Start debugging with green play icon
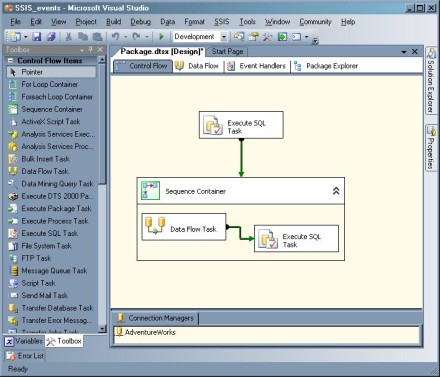Image resolution: width=440 pixels, height=377 pixels. click(x=162, y=36)
